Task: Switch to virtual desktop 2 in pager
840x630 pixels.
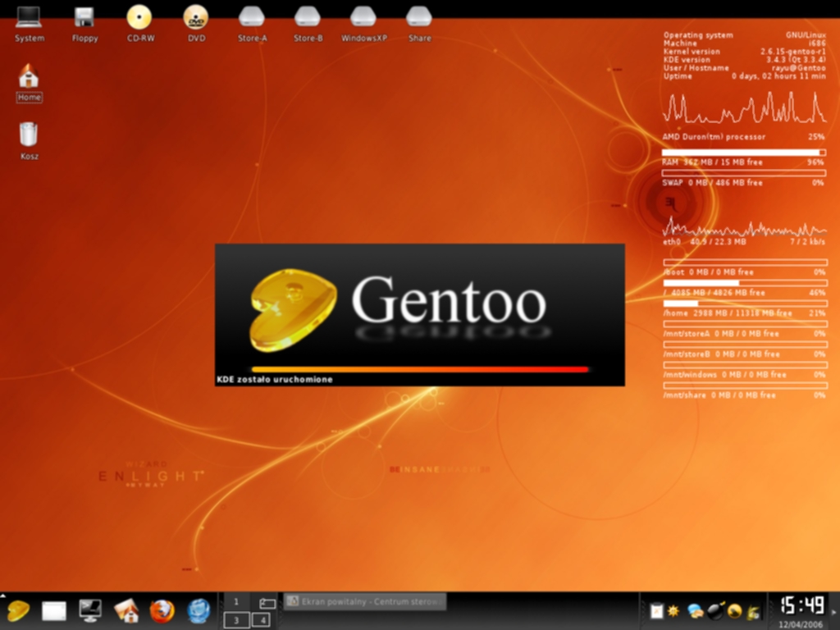Action: (x=263, y=602)
